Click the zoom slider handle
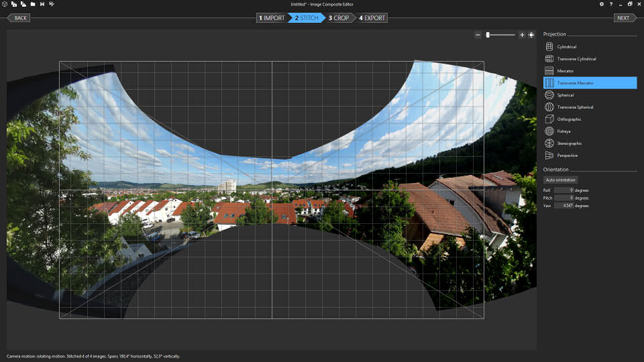The image size is (644, 362). click(488, 35)
